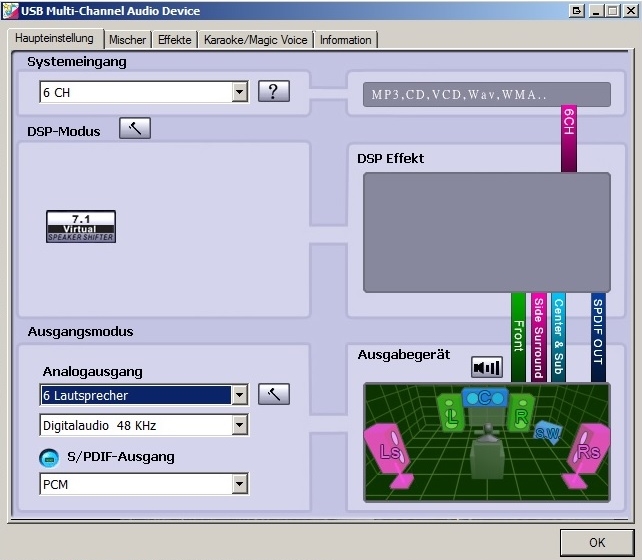
Task: Click the speaker volume test icon
Action: [x=487, y=367]
